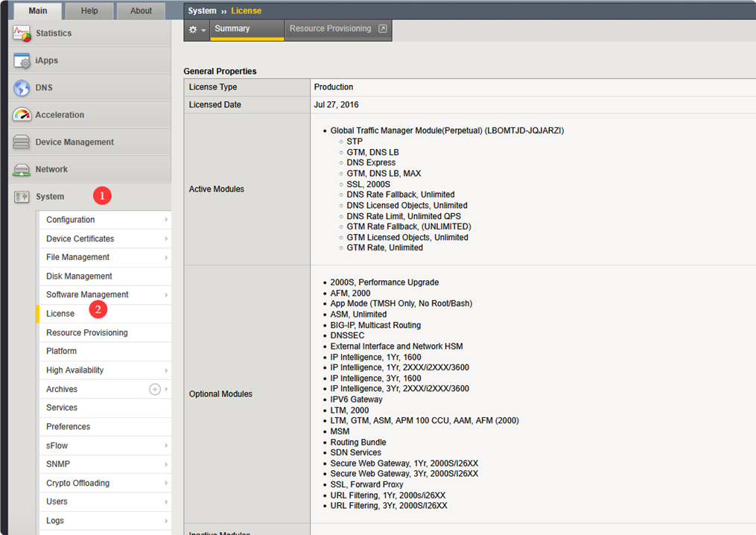Open Platform menu item
This screenshot has height=535, width=756.
[x=104, y=351]
